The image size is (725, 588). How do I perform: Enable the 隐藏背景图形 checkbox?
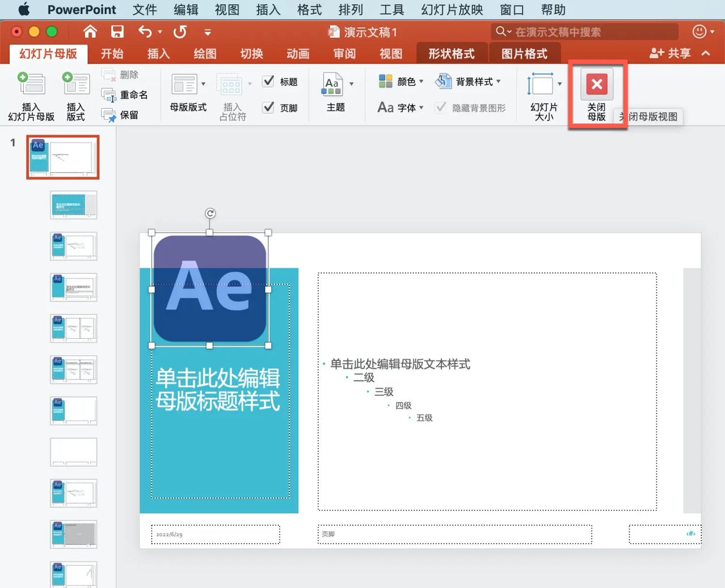click(441, 108)
